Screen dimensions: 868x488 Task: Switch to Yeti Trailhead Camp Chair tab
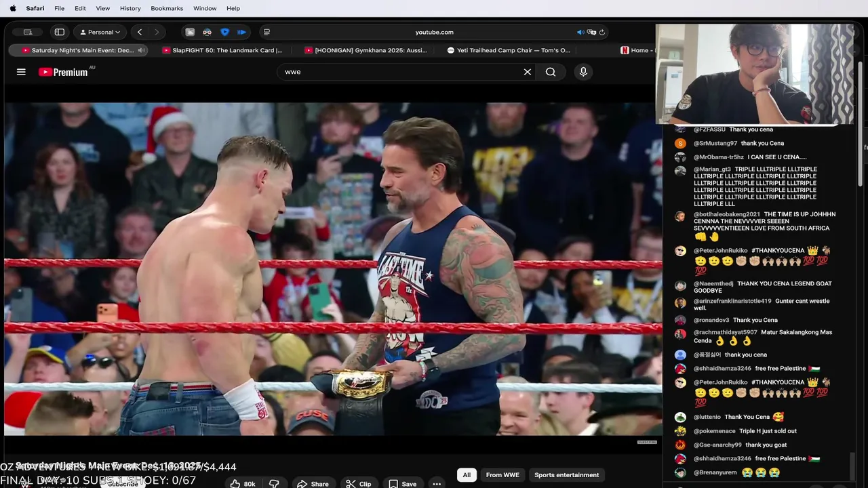tap(509, 50)
